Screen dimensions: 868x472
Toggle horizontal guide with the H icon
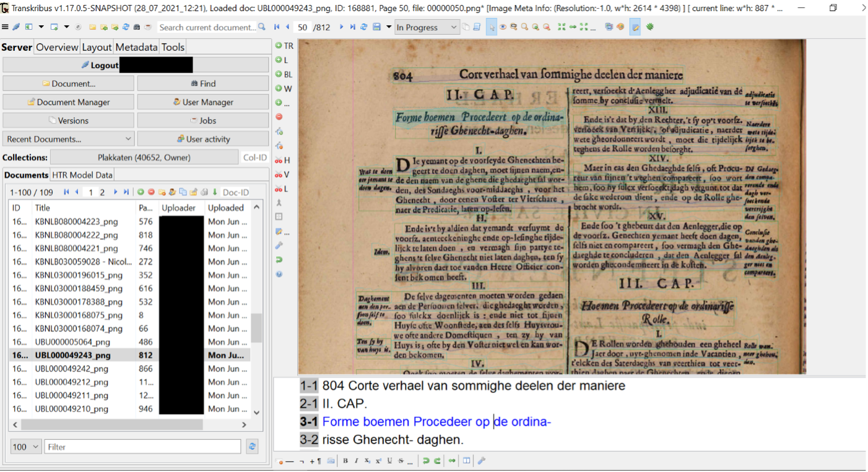point(282,160)
